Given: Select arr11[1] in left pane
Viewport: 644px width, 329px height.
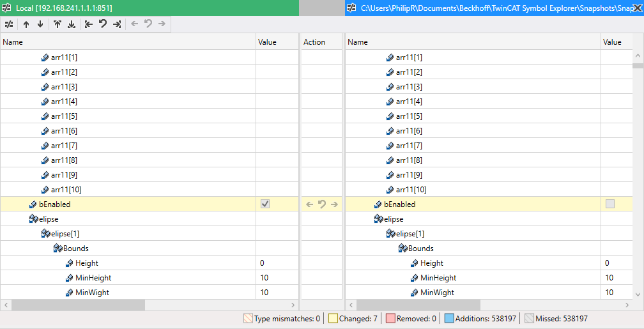Looking at the screenshot, I should (64, 57).
